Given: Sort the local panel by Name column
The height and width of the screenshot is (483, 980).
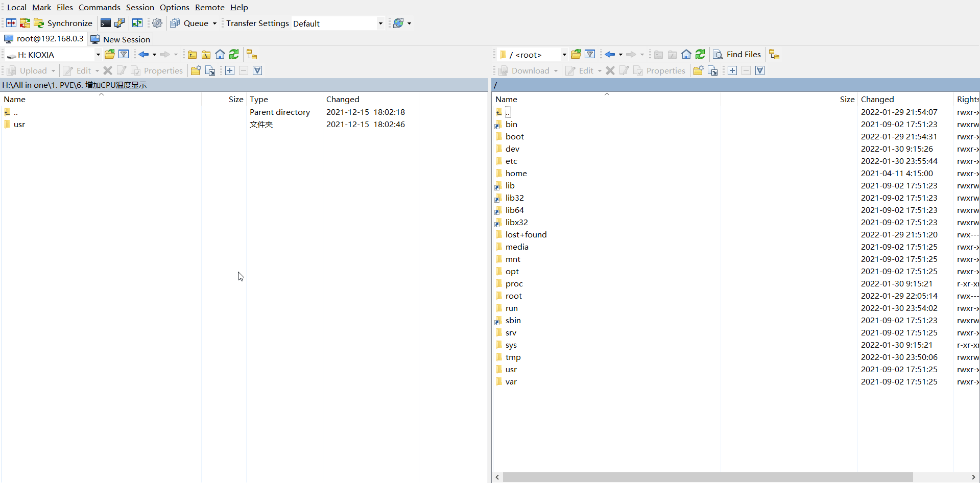Looking at the screenshot, I should 101,99.
